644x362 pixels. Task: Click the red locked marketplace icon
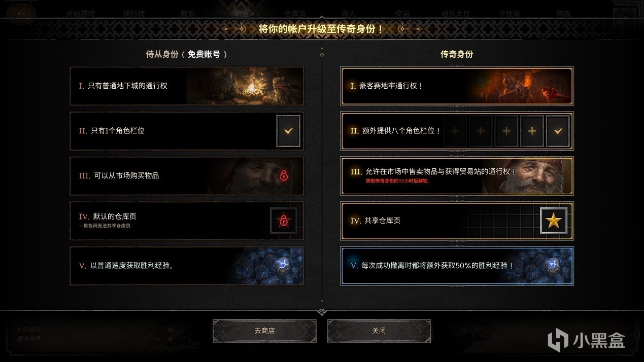[284, 176]
